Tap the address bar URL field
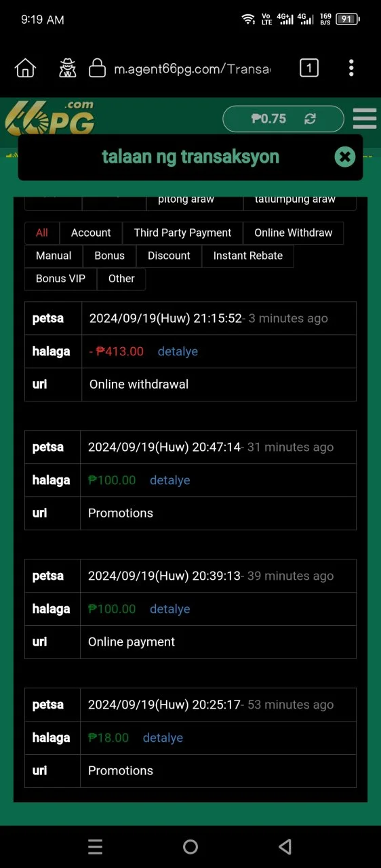The width and height of the screenshot is (381, 868). click(192, 68)
